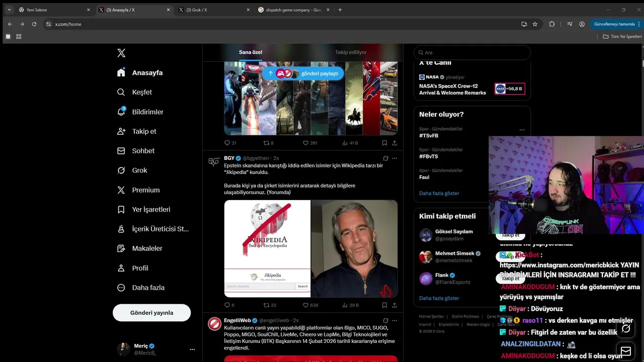This screenshot has height=362, width=644.
Task: Like BGY post with 636 likes
Action: coord(310,305)
